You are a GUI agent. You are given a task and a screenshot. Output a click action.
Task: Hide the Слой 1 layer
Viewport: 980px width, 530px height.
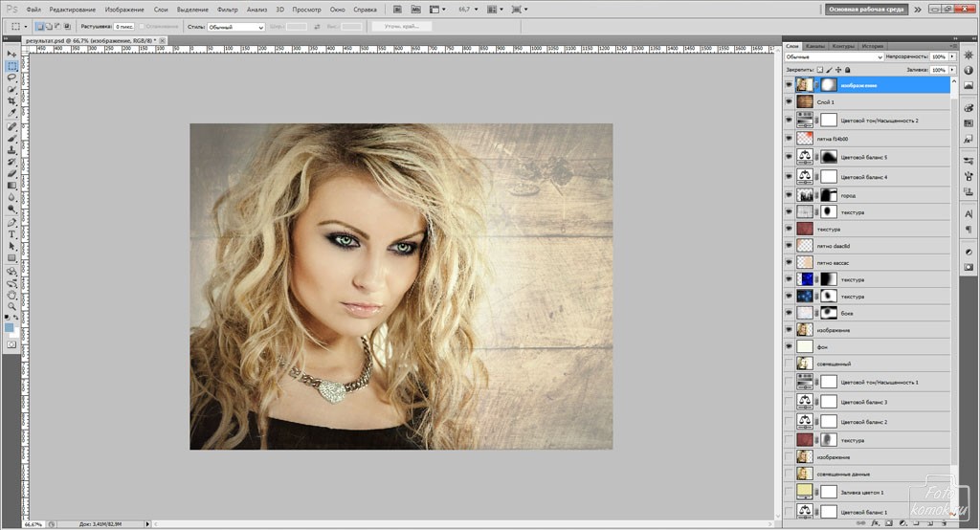click(789, 102)
